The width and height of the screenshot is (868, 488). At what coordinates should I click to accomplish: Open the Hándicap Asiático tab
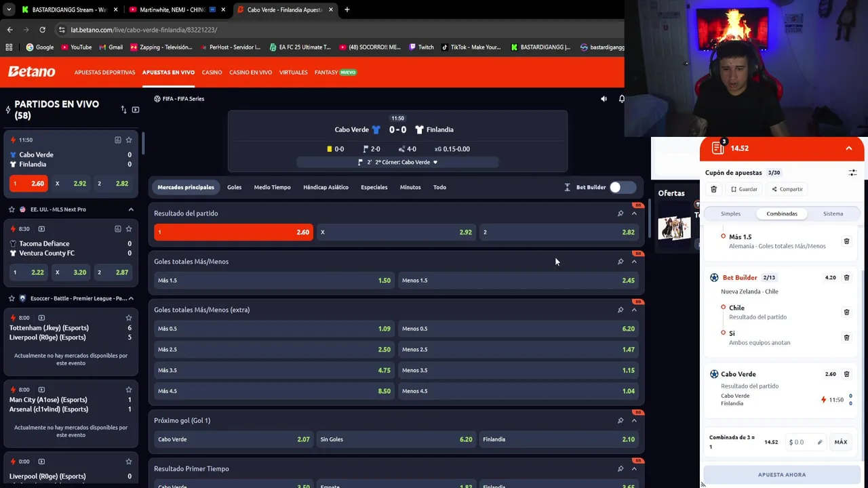tap(325, 187)
